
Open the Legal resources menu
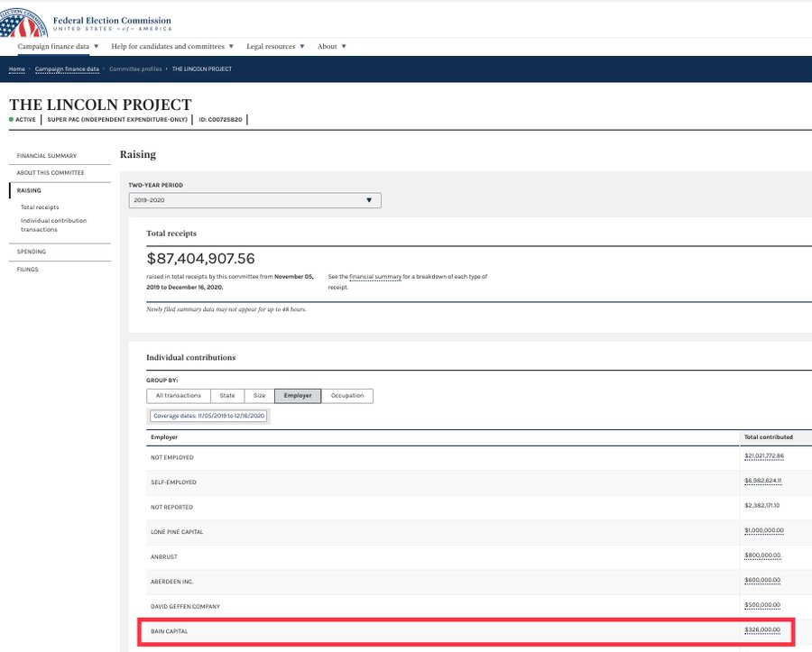pyautogui.click(x=275, y=47)
